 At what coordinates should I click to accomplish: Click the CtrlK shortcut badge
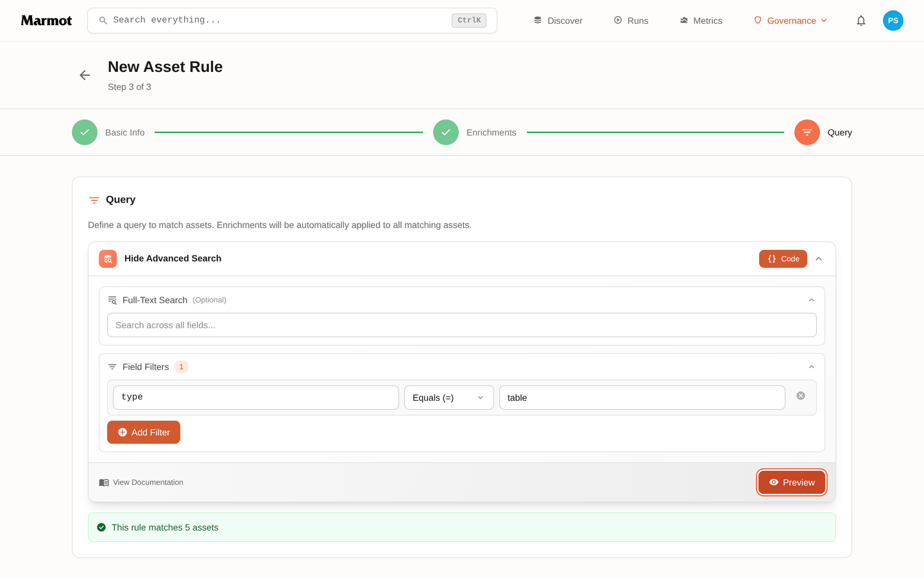pos(469,21)
